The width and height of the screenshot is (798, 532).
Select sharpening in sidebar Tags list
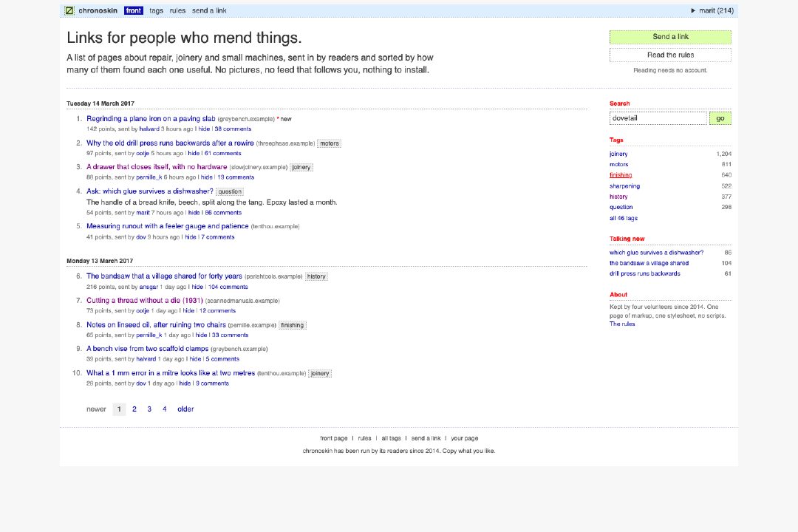624,185
